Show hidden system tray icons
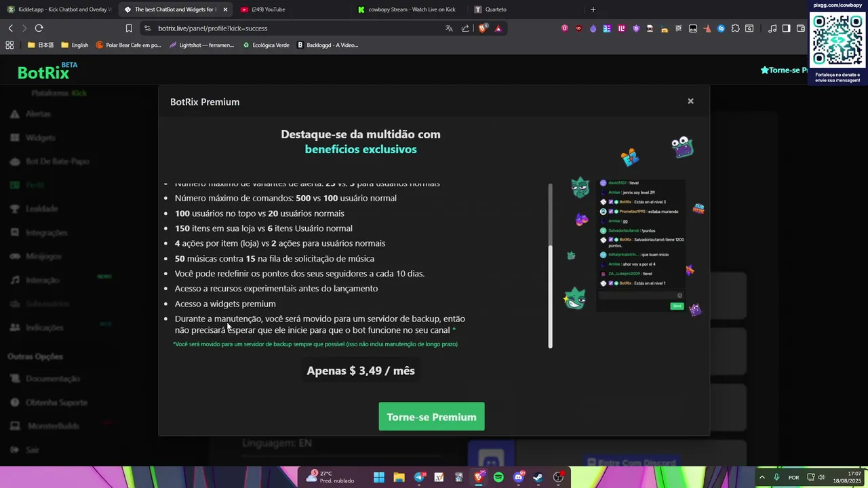This screenshot has height=488, width=868. coord(762,477)
